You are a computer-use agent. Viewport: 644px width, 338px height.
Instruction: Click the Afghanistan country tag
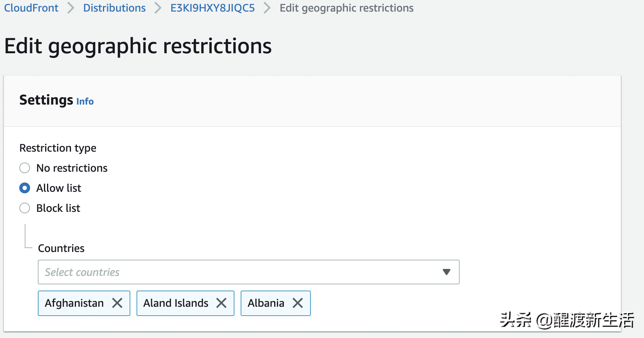[x=74, y=303]
